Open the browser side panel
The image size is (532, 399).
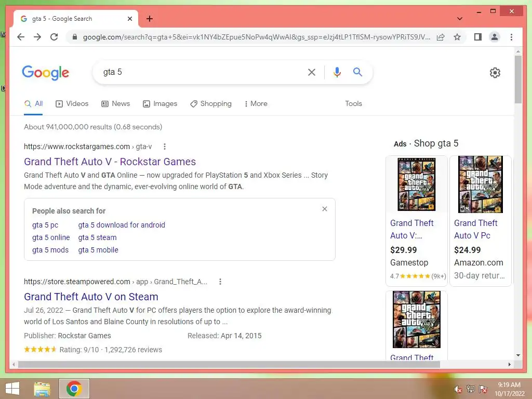pos(478,37)
